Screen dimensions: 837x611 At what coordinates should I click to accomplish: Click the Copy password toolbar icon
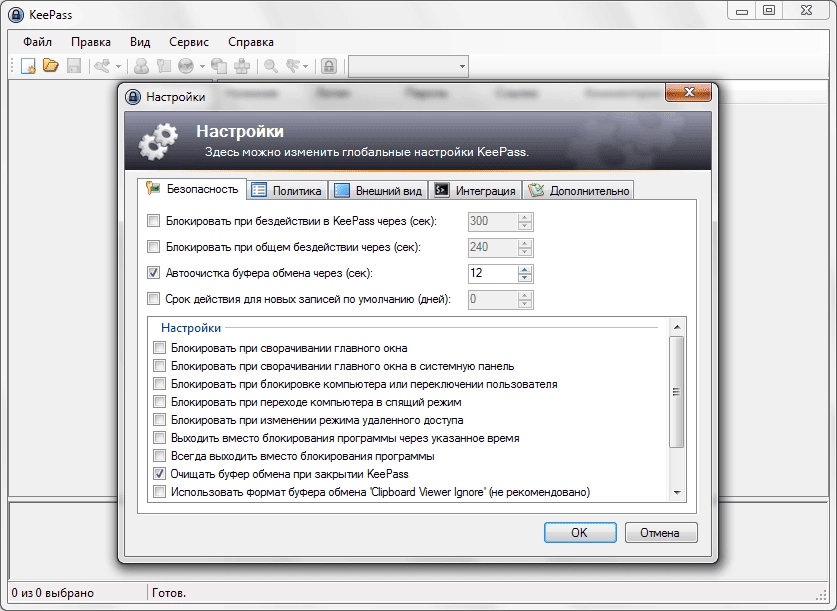(x=163, y=66)
